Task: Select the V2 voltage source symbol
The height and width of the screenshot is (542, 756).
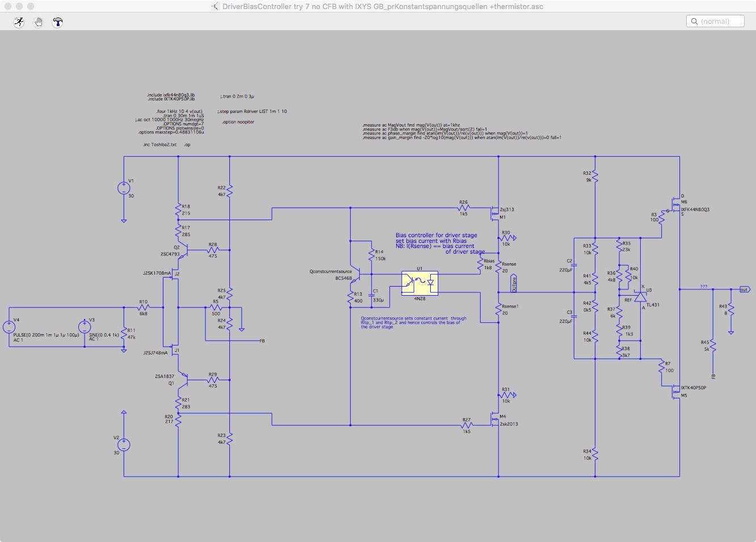Action: 124,445
